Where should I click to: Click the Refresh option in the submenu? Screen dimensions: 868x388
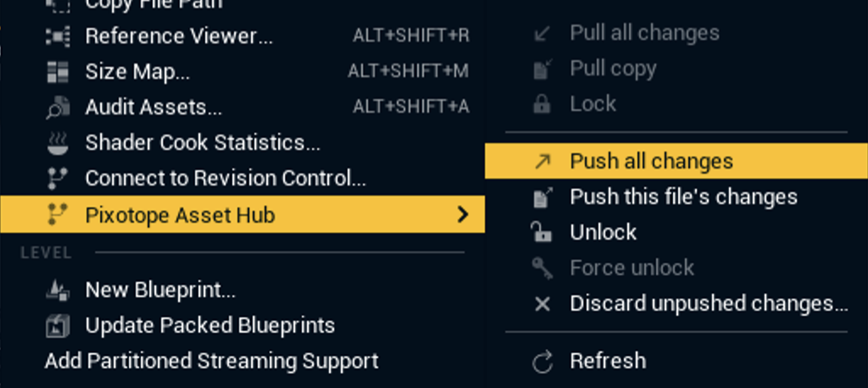pos(608,361)
